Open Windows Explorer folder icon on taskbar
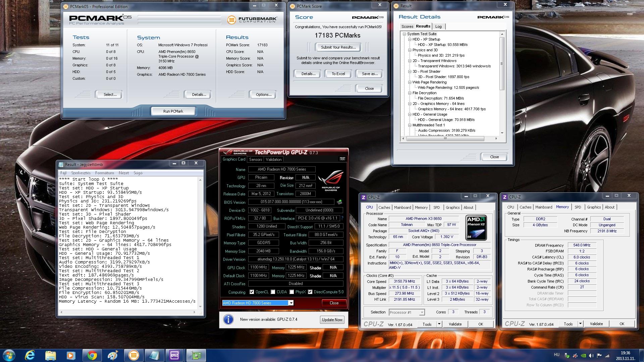 pyautogui.click(x=51, y=355)
